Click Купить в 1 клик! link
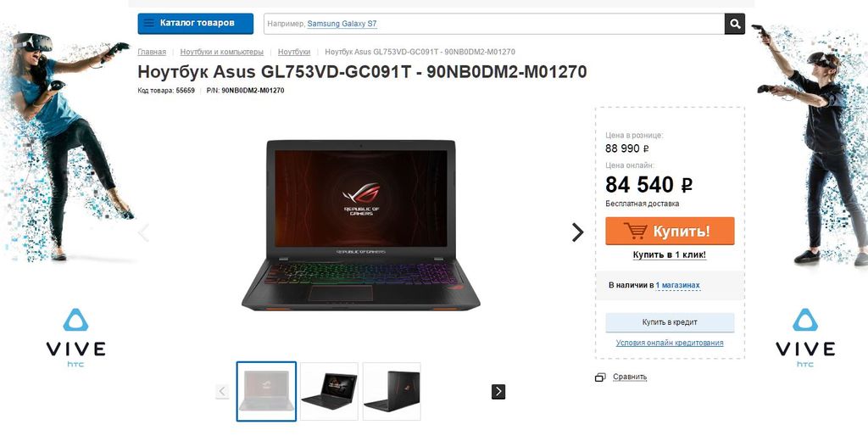 coord(670,255)
